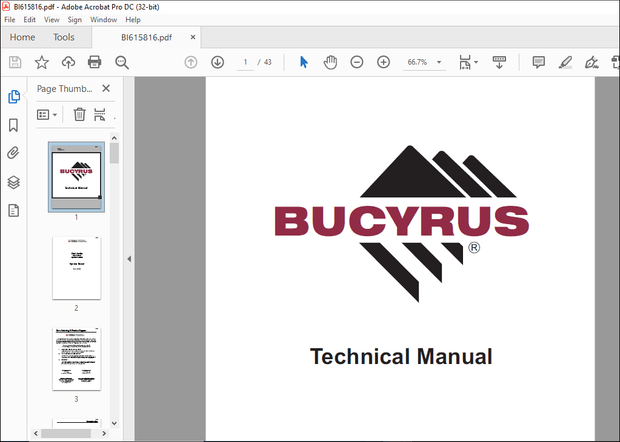
Task: Enable scrolling read mode icon
Action: pyautogui.click(x=499, y=62)
